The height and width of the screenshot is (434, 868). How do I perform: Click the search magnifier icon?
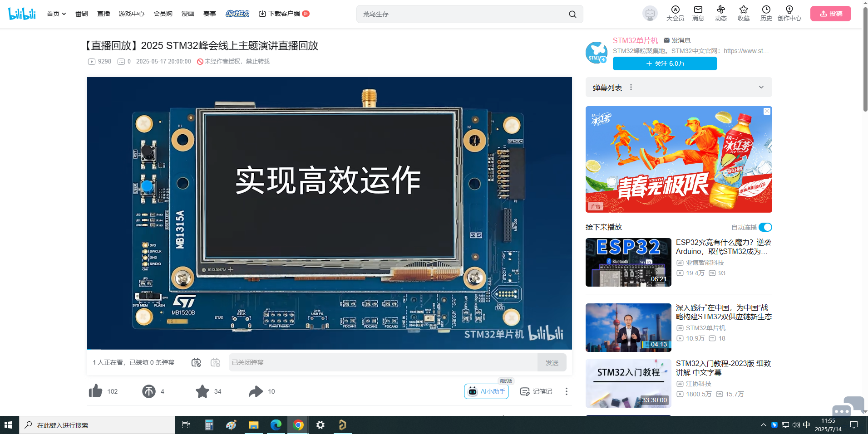tap(572, 14)
